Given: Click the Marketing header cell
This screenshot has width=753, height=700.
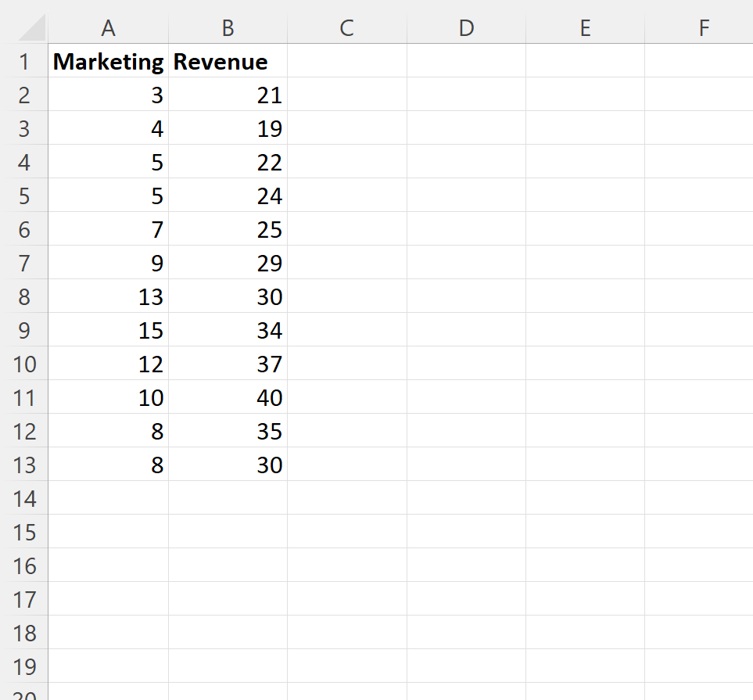Looking at the screenshot, I should pos(108,61).
